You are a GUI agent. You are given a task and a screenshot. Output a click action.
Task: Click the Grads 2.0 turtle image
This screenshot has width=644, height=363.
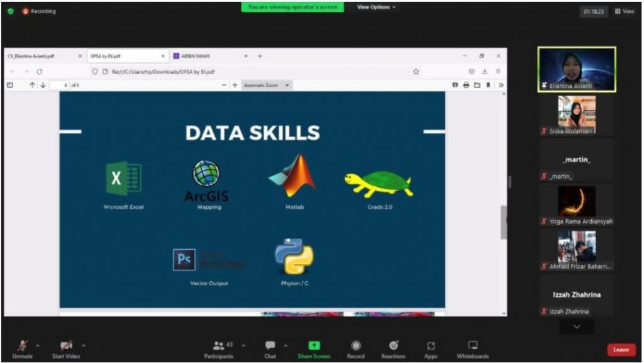(x=379, y=184)
